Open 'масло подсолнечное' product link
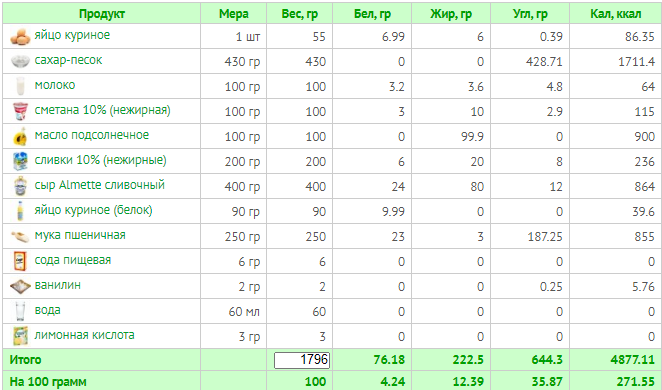This screenshot has width=662, height=390. click(92, 135)
